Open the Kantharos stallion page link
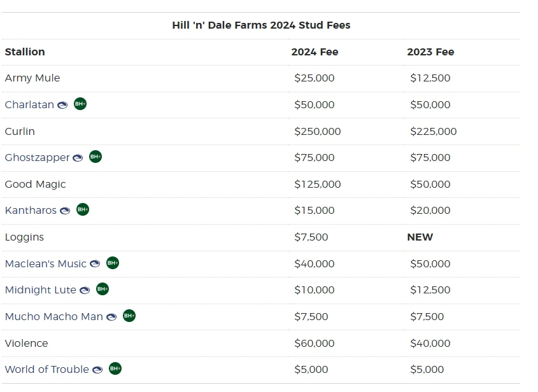 (x=31, y=210)
